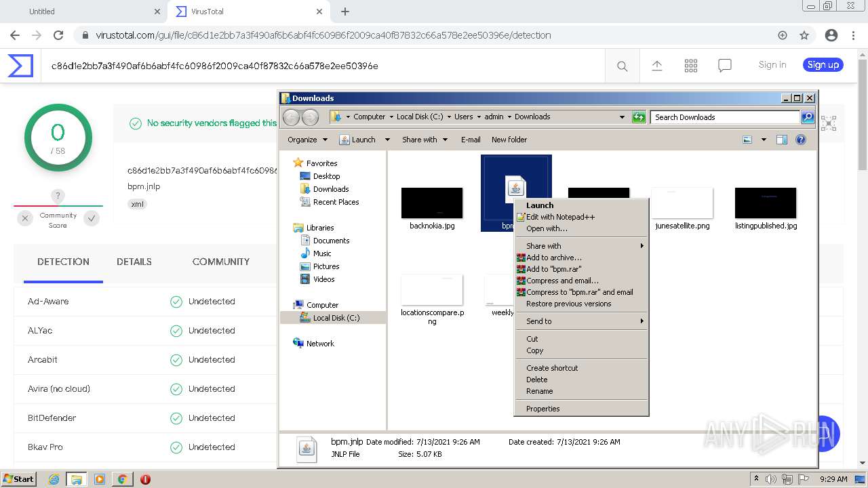Click the Search Downloads input field
This screenshot has width=868, height=488.
coord(725,117)
